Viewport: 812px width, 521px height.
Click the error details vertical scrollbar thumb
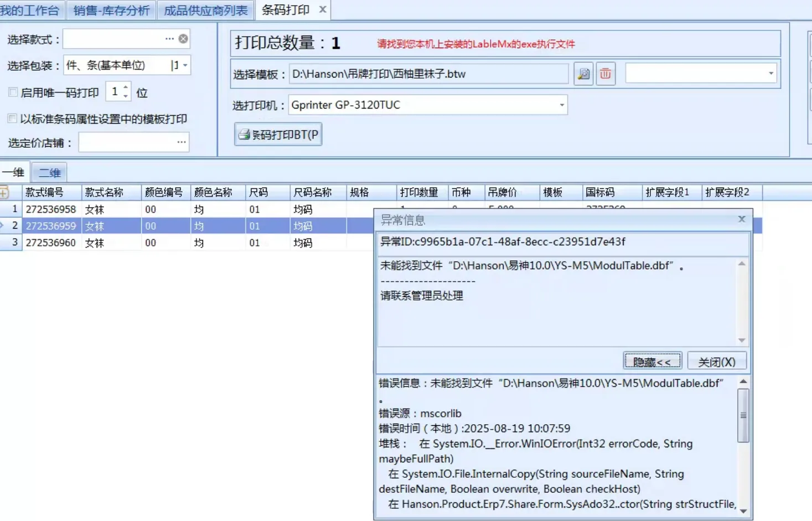point(743,415)
